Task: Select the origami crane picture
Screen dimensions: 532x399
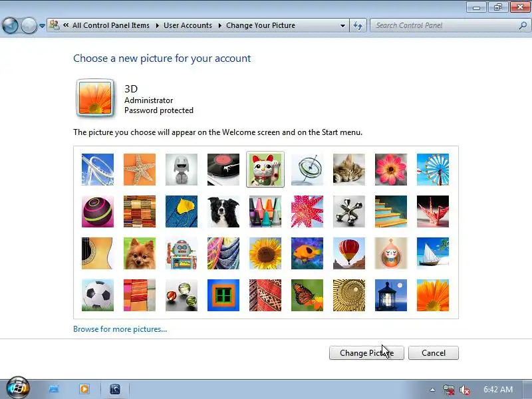Action: [433, 211]
